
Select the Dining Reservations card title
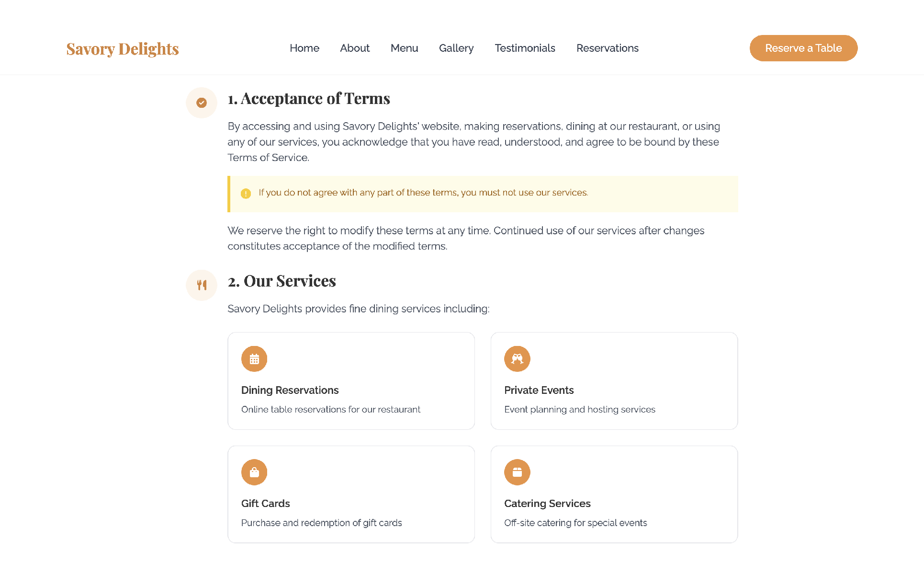point(290,390)
